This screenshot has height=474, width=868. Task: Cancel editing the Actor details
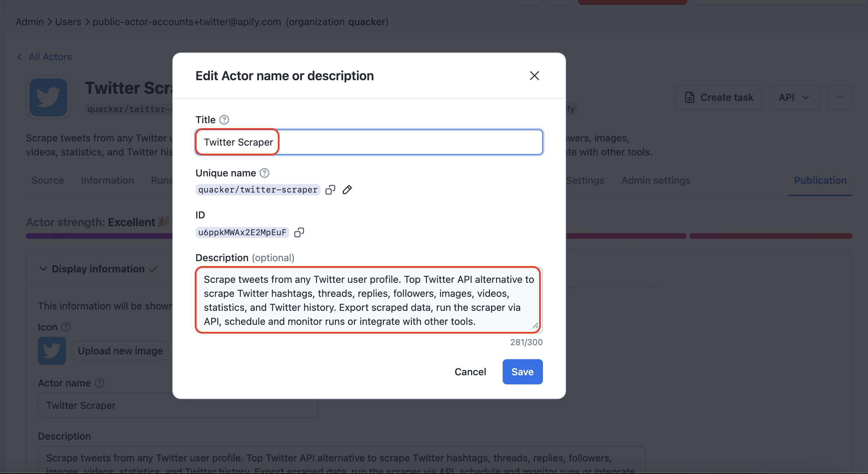coord(470,371)
